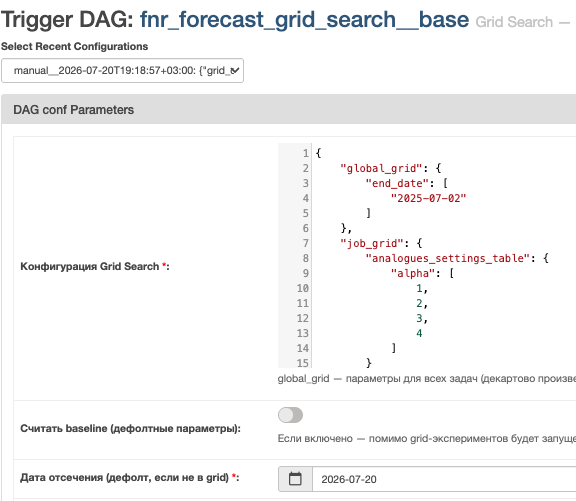This screenshot has height=501, width=576.
Task: Click the cutoff date field showing 2026-07-20
Action: pyautogui.click(x=444, y=479)
